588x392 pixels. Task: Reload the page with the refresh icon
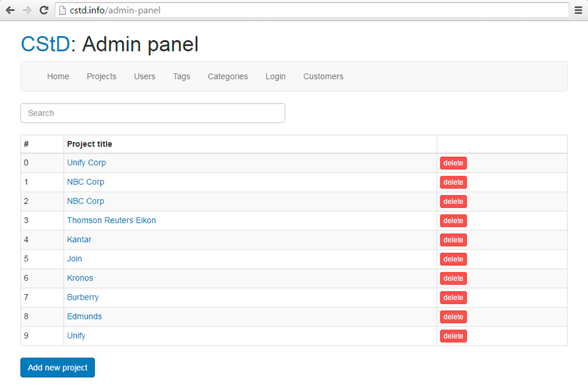point(44,10)
